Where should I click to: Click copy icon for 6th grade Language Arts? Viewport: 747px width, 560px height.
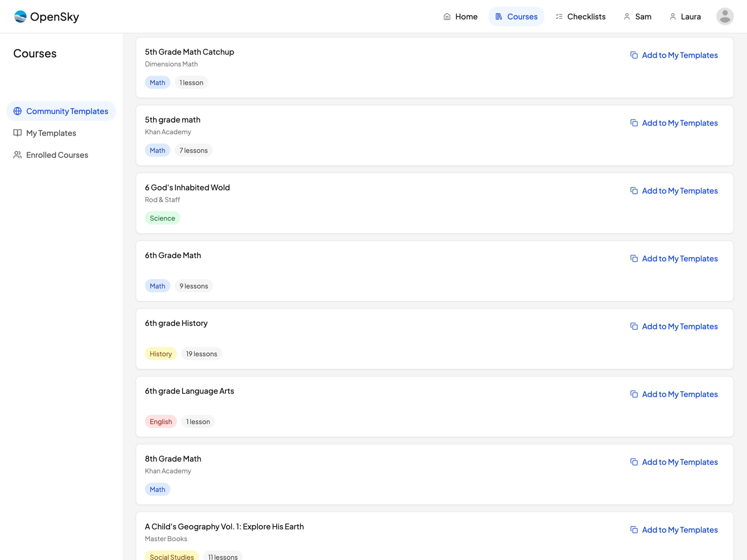coord(634,394)
